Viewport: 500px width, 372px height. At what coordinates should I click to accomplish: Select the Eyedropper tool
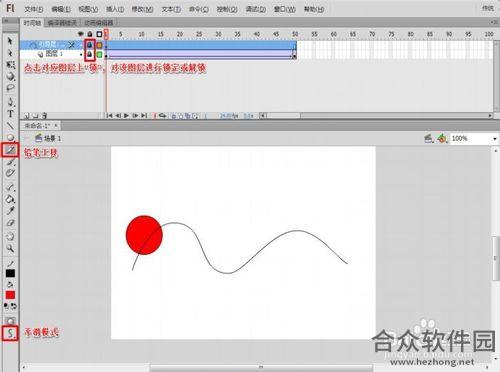point(10,211)
